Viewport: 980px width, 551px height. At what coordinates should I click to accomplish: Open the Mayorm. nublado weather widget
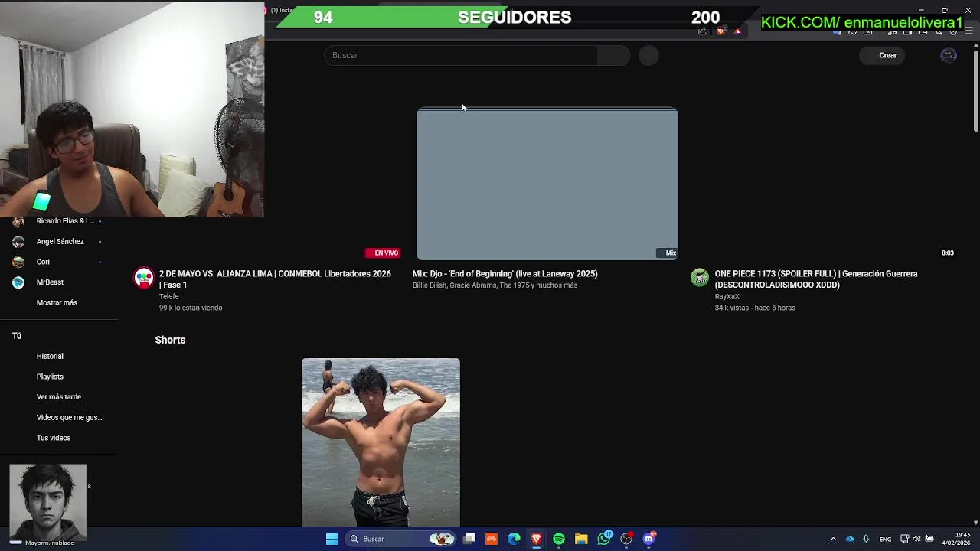pyautogui.click(x=42, y=543)
